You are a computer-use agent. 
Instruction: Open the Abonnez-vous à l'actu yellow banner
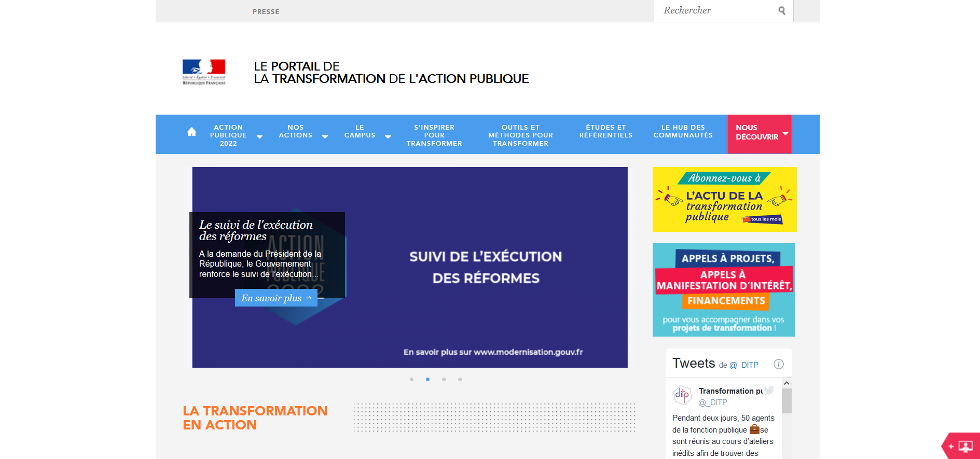tap(724, 199)
